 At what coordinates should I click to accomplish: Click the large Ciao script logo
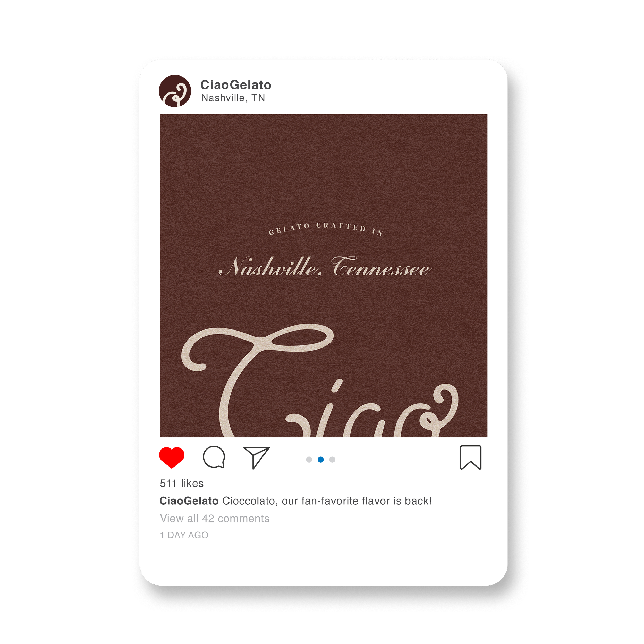(320, 380)
